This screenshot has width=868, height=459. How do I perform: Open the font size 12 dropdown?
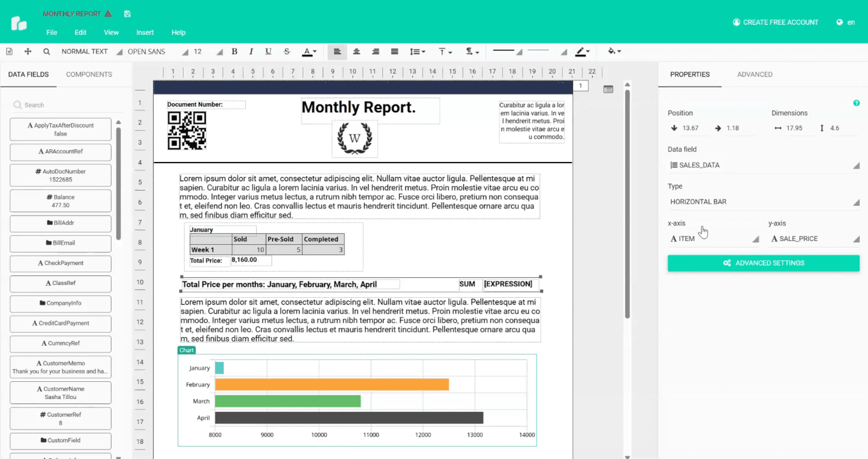point(208,52)
